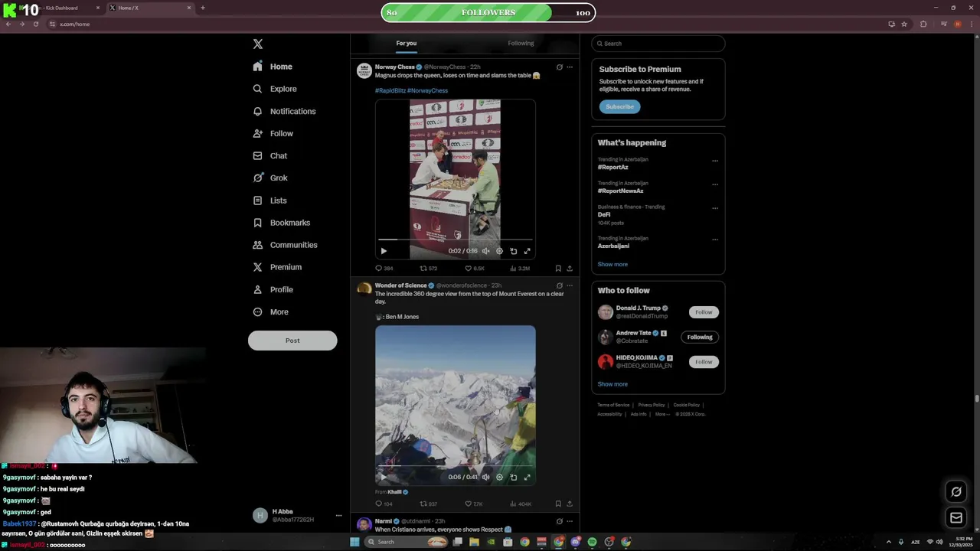The height and width of the screenshot is (551, 980).
Task: Share the Wonder of Science post
Action: [570, 504]
